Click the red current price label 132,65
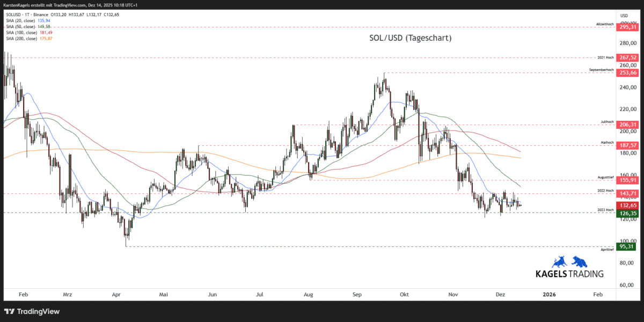Image resolution: width=644 pixels, height=322 pixels. (x=627, y=206)
